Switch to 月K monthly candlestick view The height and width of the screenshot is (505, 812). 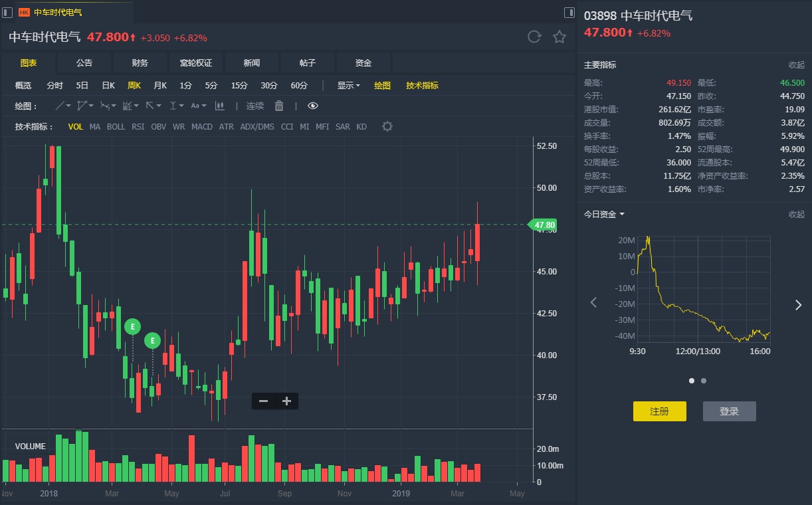click(160, 86)
